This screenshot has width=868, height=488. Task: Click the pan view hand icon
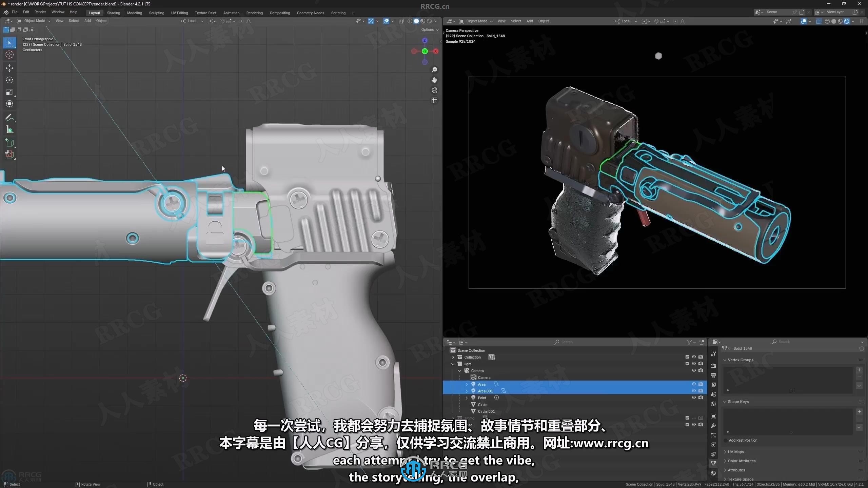(434, 80)
